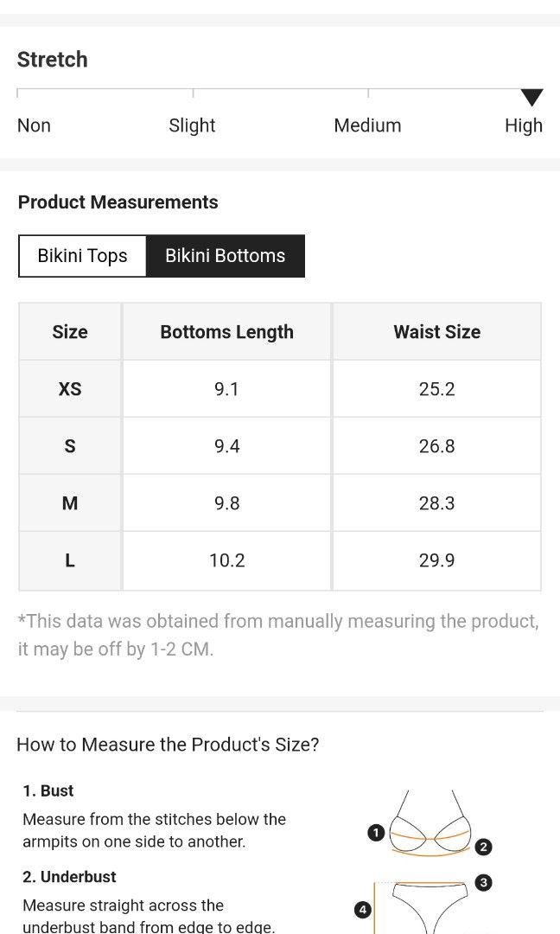
Task: Switch to the Bikini Tops tab
Action: (x=82, y=256)
